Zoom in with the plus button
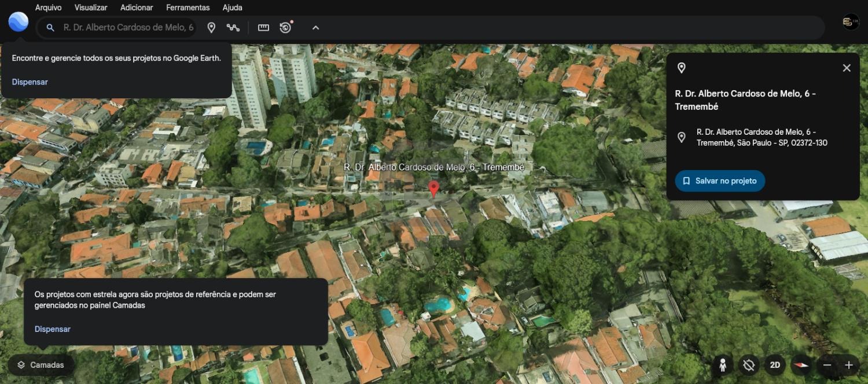868x384 pixels. (849, 365)
